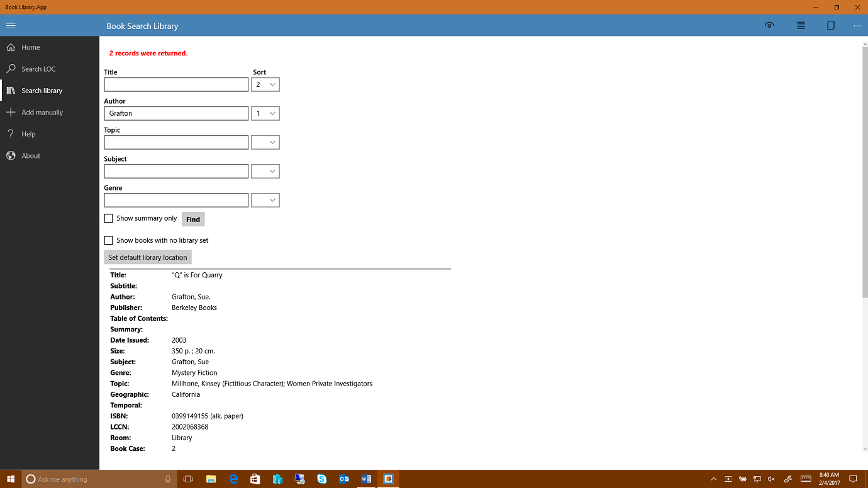Open Word from the taskbar

point(366,479)
